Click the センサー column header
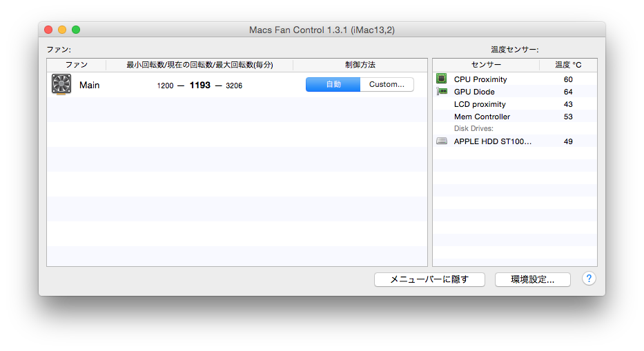This screenshot has height=351, width=644. [486, 65]
